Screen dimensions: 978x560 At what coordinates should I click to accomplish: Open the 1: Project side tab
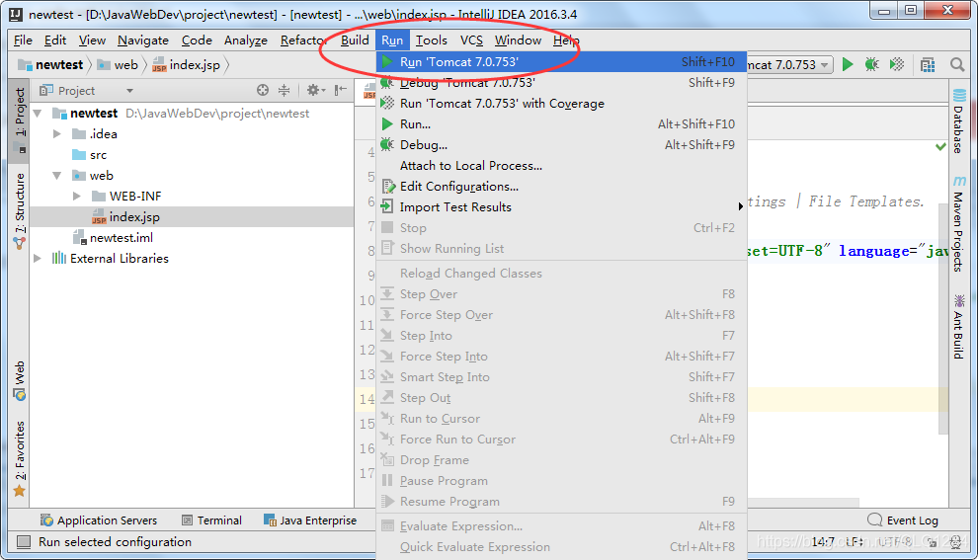[20, 120]
